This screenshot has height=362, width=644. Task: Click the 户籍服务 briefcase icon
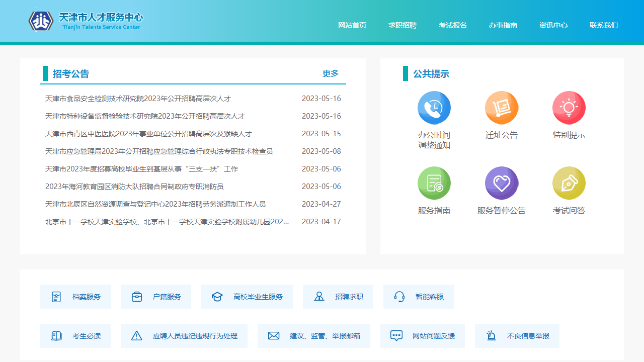137,297
